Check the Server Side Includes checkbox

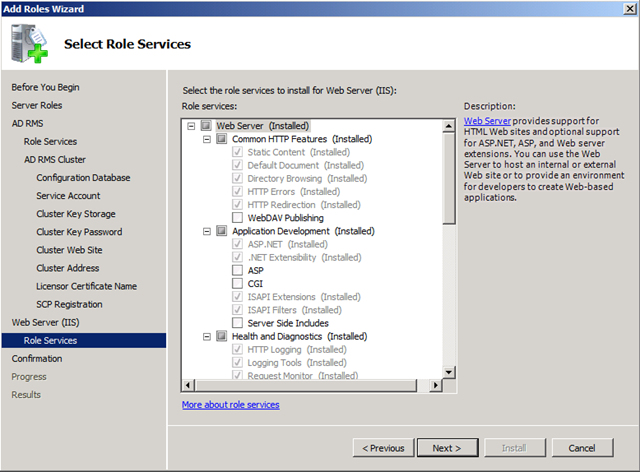coord(237,323)
